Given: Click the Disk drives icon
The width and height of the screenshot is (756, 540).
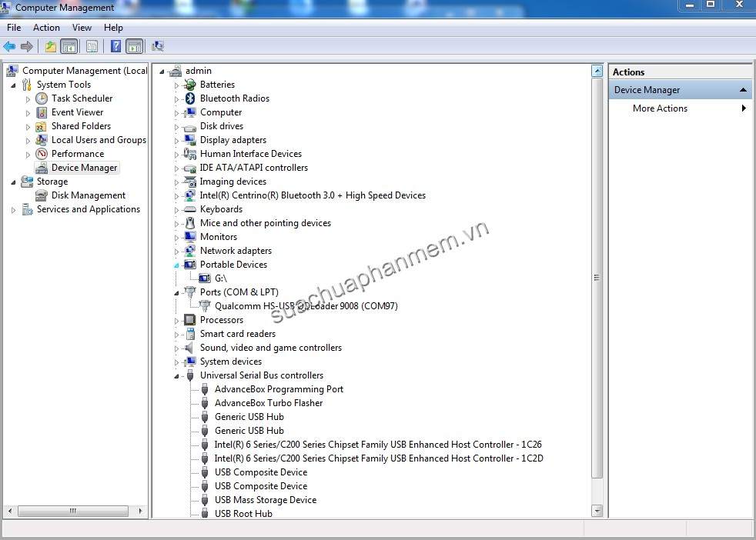Looking at the screenshot, I should tap(190, 127).
